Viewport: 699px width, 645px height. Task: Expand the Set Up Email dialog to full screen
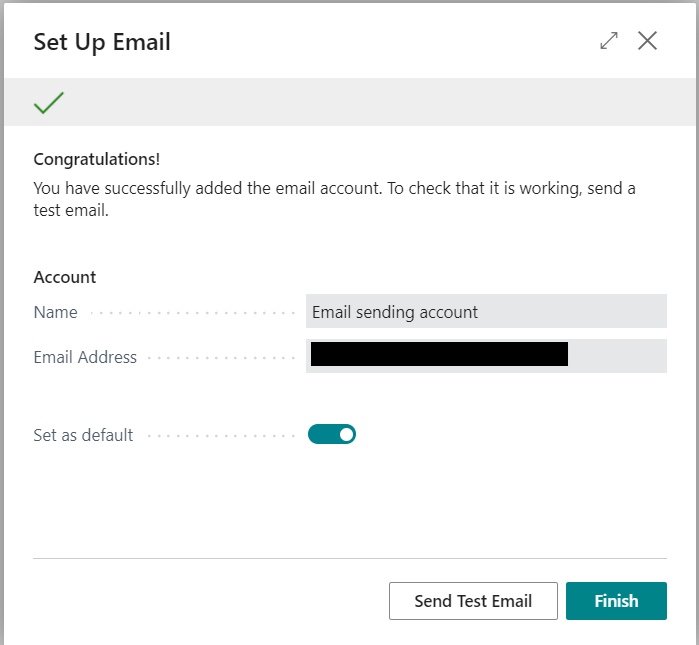609,41
